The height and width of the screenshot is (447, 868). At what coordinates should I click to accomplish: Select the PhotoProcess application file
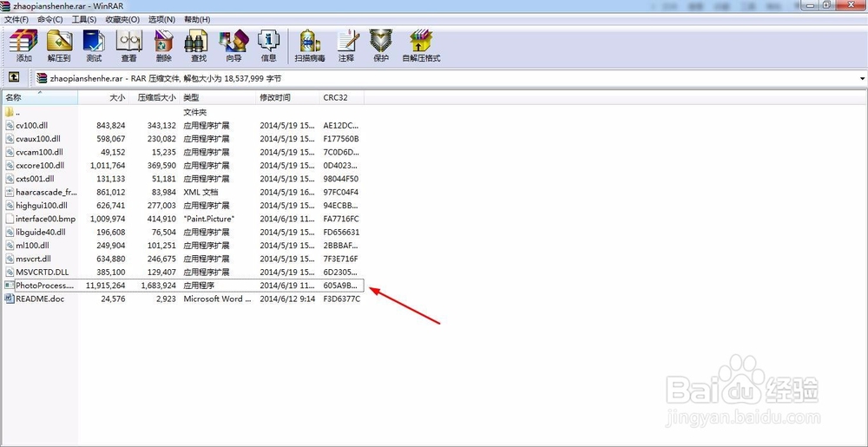tap(182, 286)
